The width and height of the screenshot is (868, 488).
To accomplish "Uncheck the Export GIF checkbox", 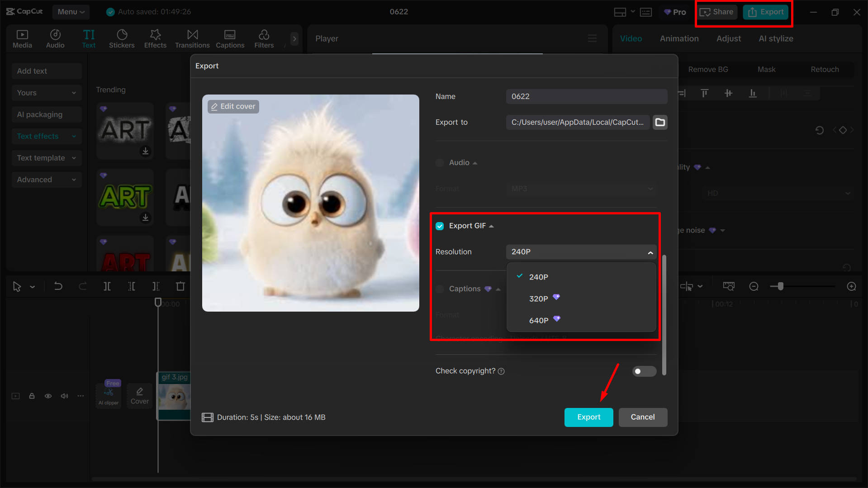I will coord(439,226).
